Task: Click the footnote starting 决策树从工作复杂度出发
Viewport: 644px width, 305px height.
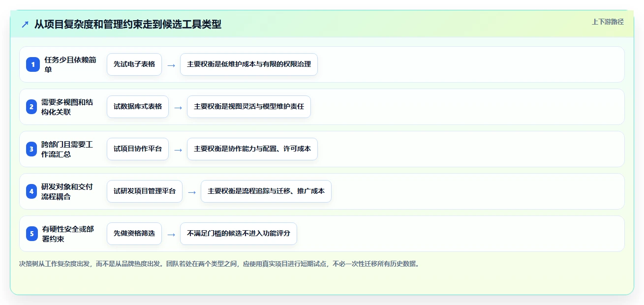Action: pos(219,264)
